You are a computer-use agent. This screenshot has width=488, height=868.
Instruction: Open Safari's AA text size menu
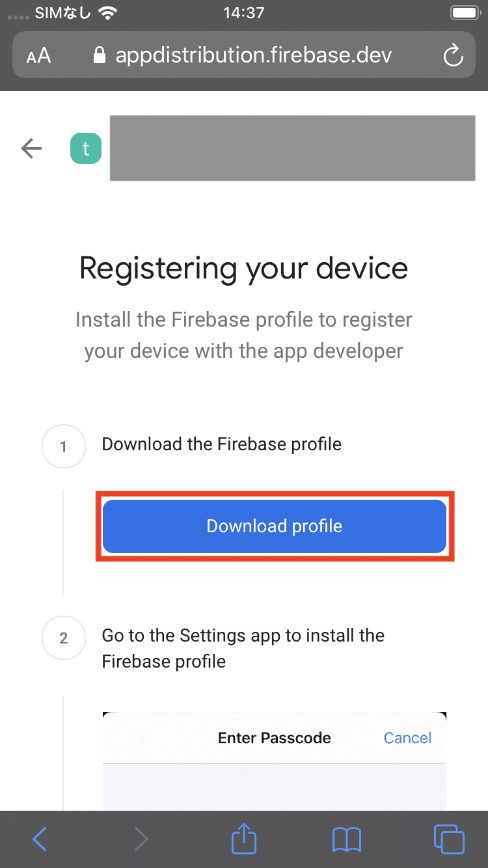38,56
